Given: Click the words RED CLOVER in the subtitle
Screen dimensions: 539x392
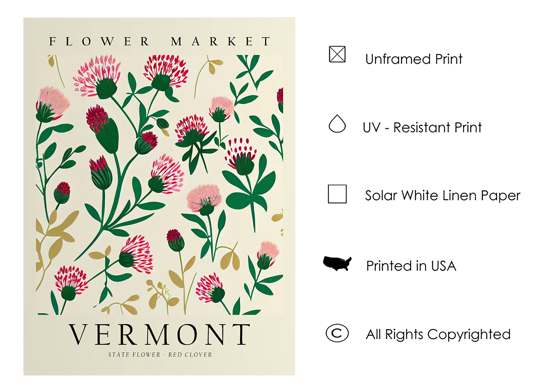Looking at the screenshot, I should click(190, 355).
